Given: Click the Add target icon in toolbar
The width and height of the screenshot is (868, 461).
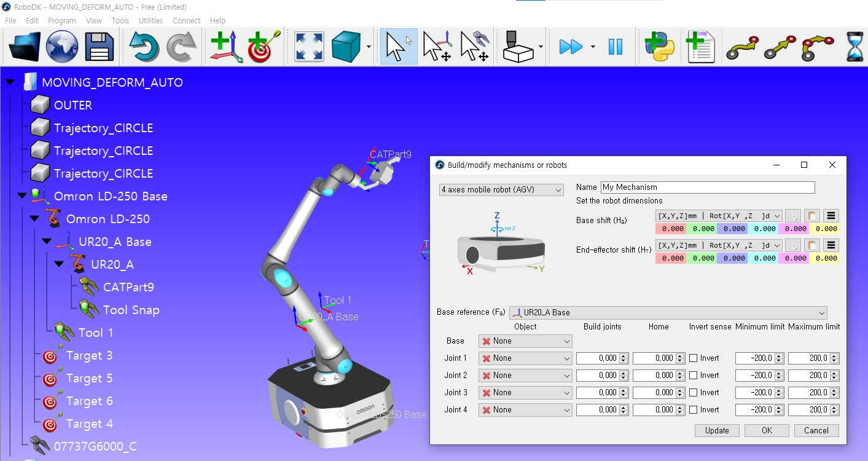Looking at the screenshot, I should [264, 46].
